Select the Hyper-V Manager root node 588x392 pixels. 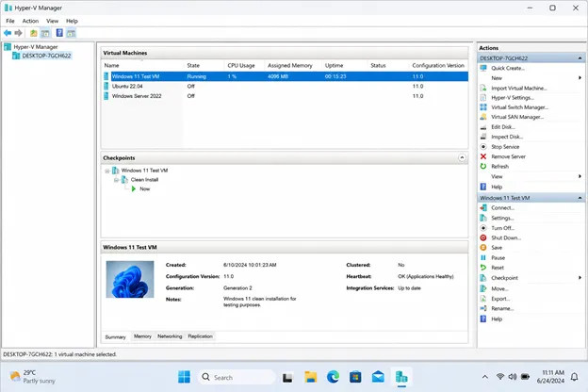(36, 47)
